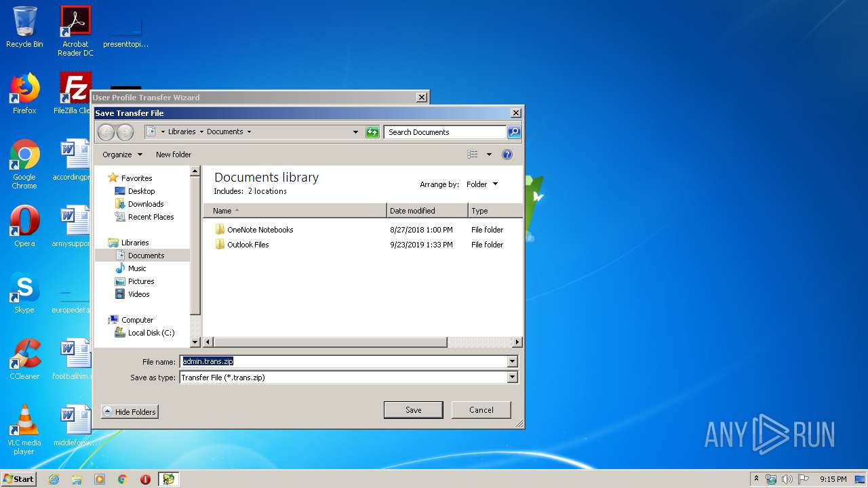
Task: Click the Cancel button
Action: coord(481,410)
